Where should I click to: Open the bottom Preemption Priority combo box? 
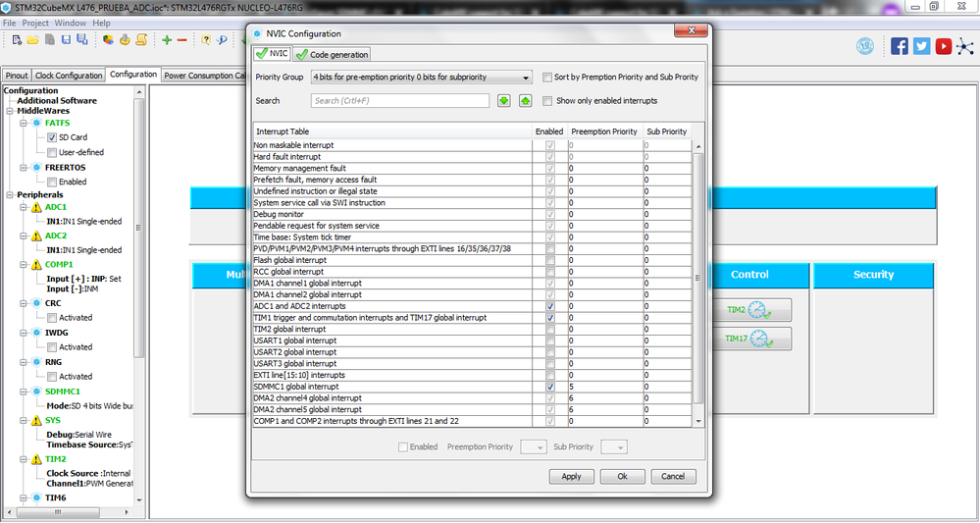533,446
